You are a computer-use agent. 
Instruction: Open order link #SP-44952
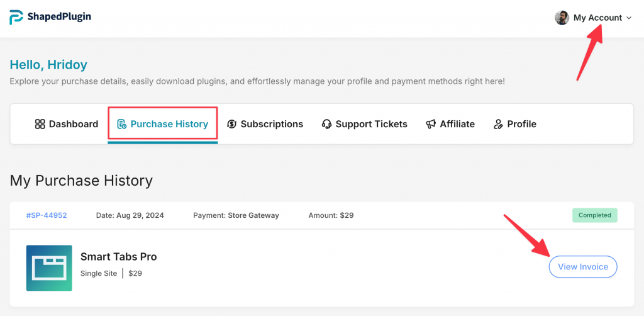(47, 215)
